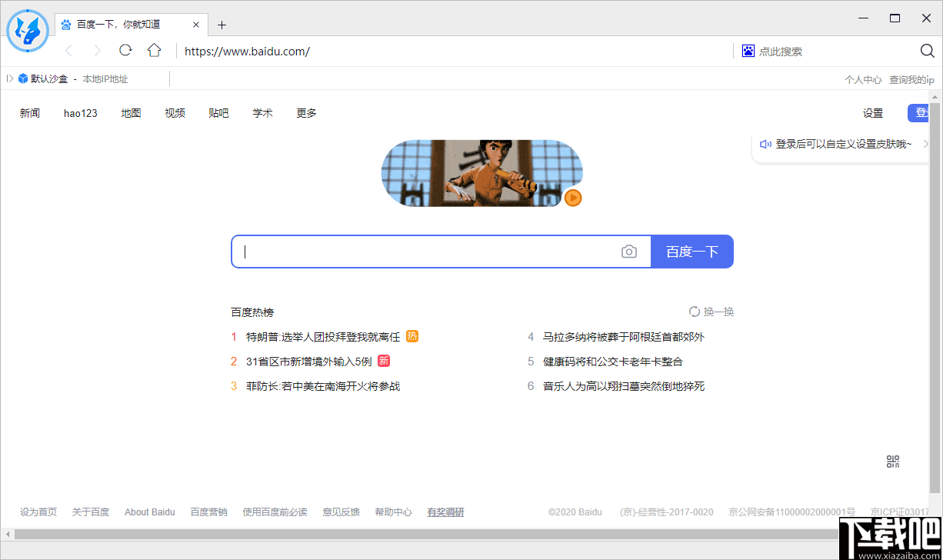Click the browser's blue wolf logo icon
Image resolution: width=943 pixels, height=560 pixels.
pos(27,31)
